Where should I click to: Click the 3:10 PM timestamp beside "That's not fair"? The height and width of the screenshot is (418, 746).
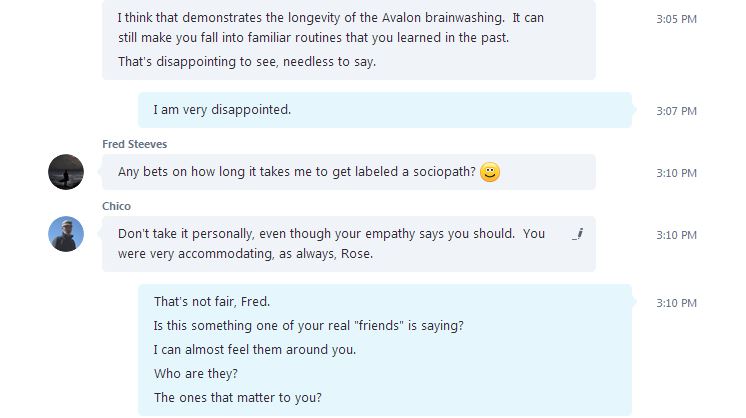[x=677, y=303]
